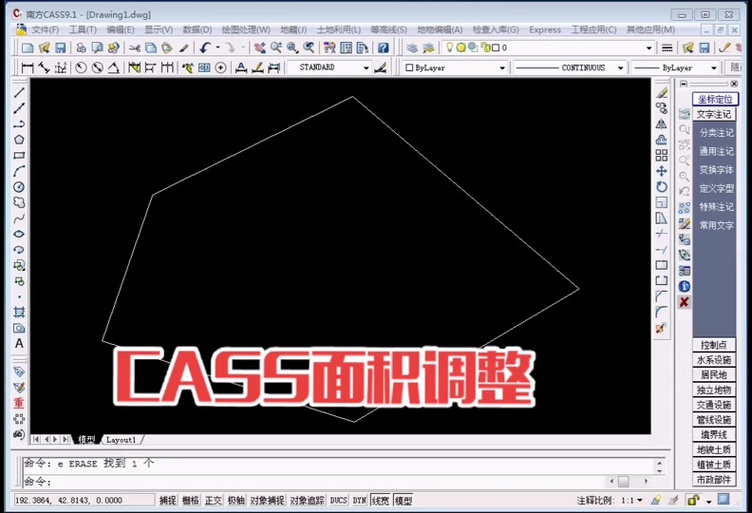Open the 工具(T) menu
The width and height of the screenshot is (752, 513).
(x=82, y=30)
